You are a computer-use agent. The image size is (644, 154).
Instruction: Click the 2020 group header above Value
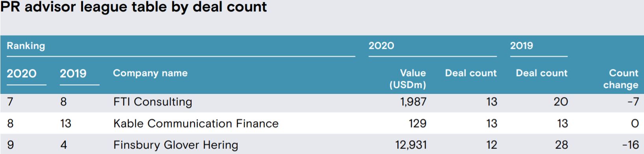(381, 46)
